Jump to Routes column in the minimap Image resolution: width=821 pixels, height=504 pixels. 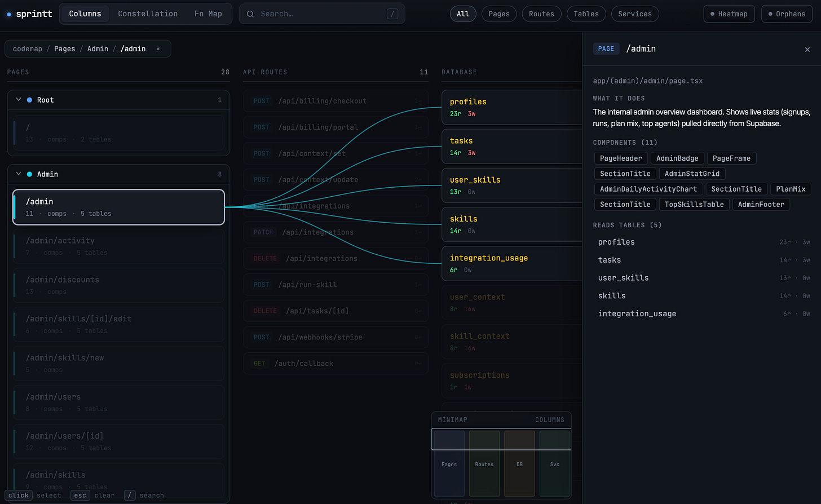tap(484, 463)
